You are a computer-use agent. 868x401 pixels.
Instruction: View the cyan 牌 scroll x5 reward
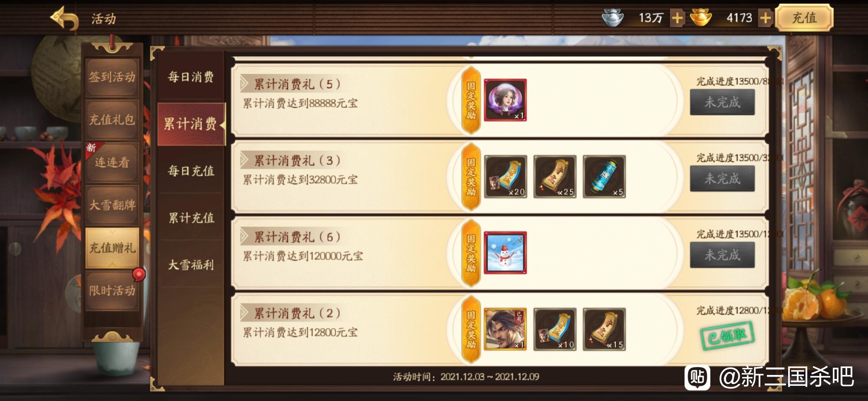click(x=604, y=177)
